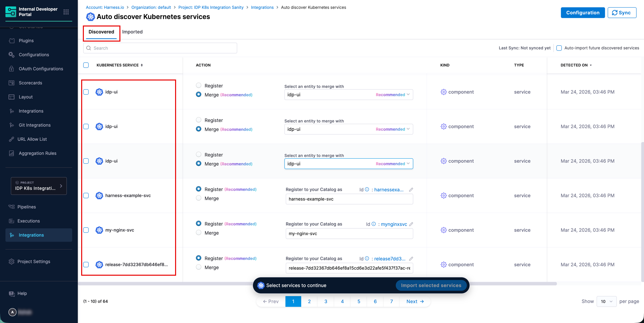Image resolution: width=644 pixels, height=323 pixels.
Task: Click the Configuration button
Action: 583,13
